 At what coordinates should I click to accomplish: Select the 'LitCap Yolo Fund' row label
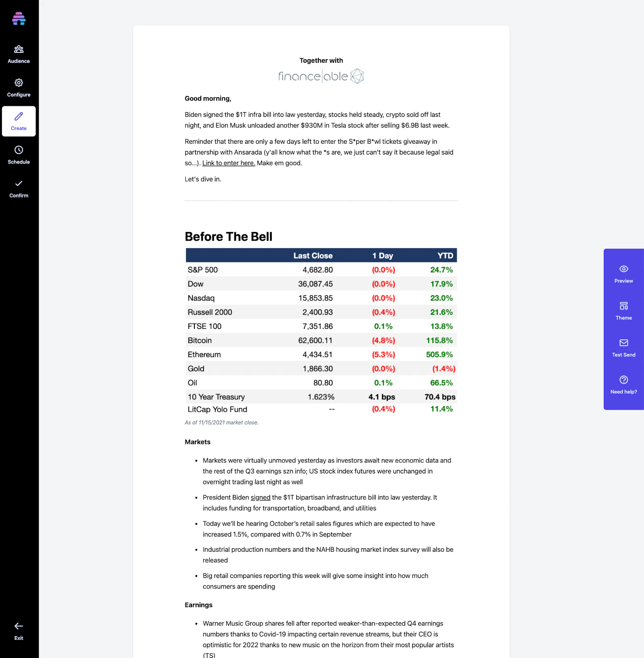[217, 409]
